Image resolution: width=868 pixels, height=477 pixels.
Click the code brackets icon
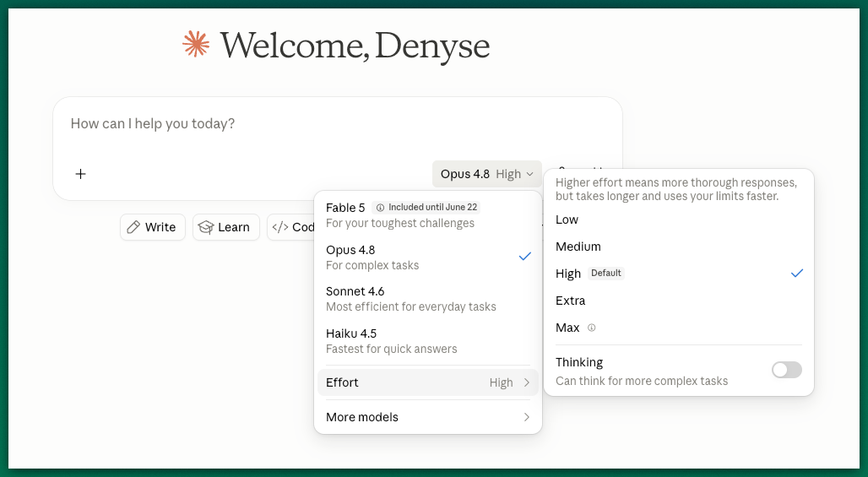[280, 227]
